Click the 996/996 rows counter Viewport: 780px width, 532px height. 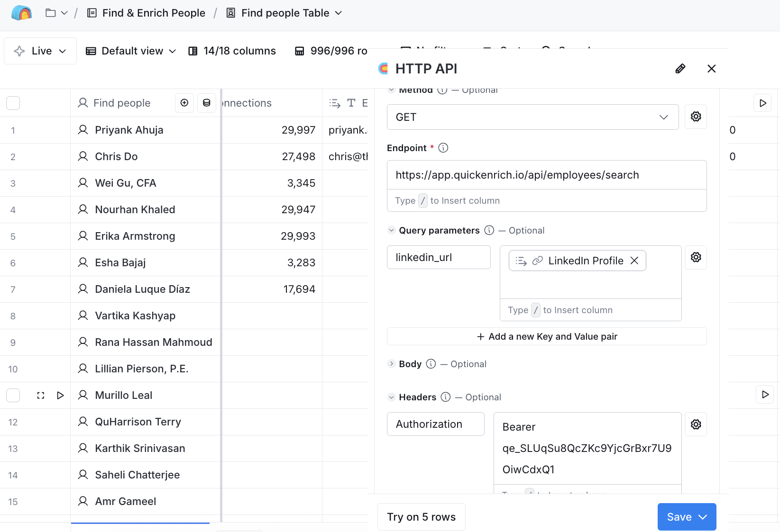click(331, 51)
